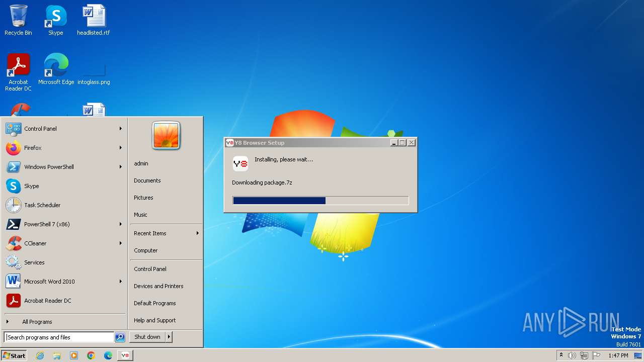Open the Shut down options arrow
This screenshot has height=362, width=644.
click(169, 337)
